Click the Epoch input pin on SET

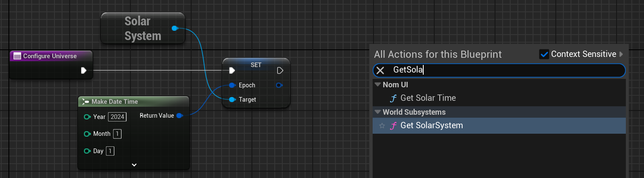tap(232, 85)
